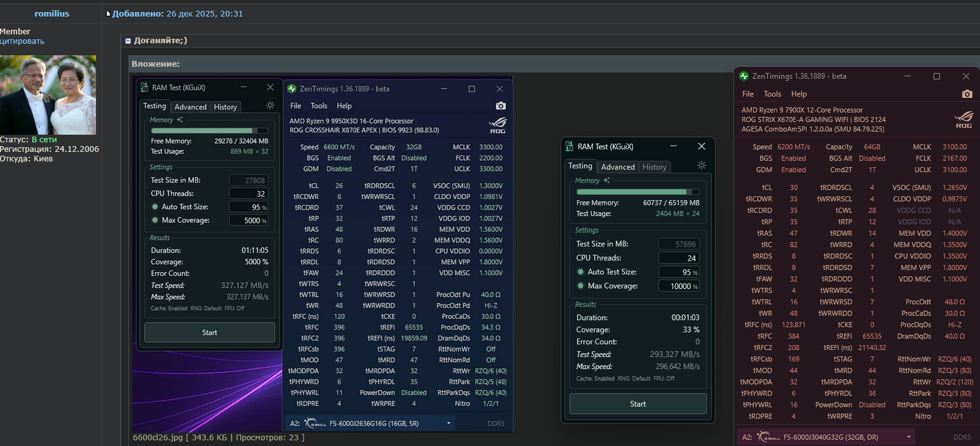Click Start in the 32-thread RAM Test
980x446 pixels.
click(x=210, y=332)
